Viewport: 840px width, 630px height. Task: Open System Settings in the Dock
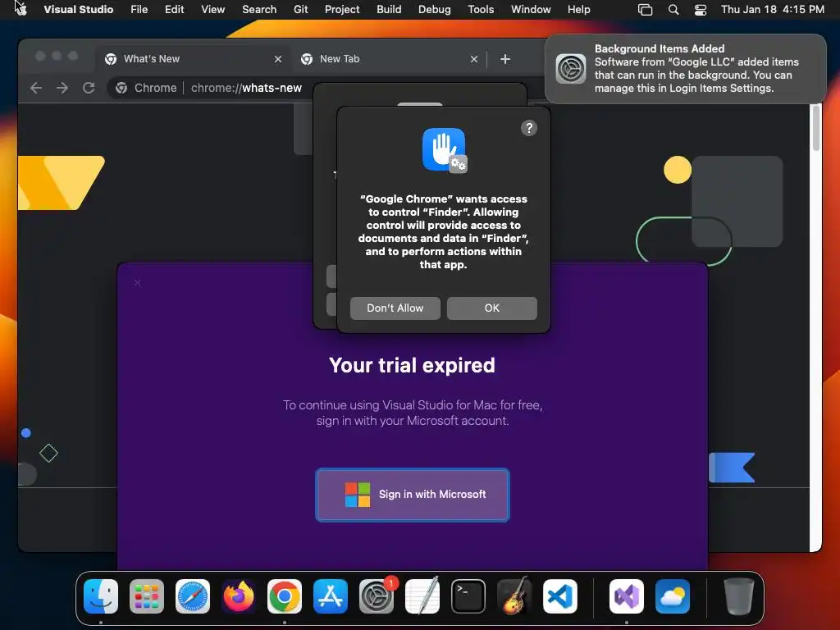click(x=377, y=596)
